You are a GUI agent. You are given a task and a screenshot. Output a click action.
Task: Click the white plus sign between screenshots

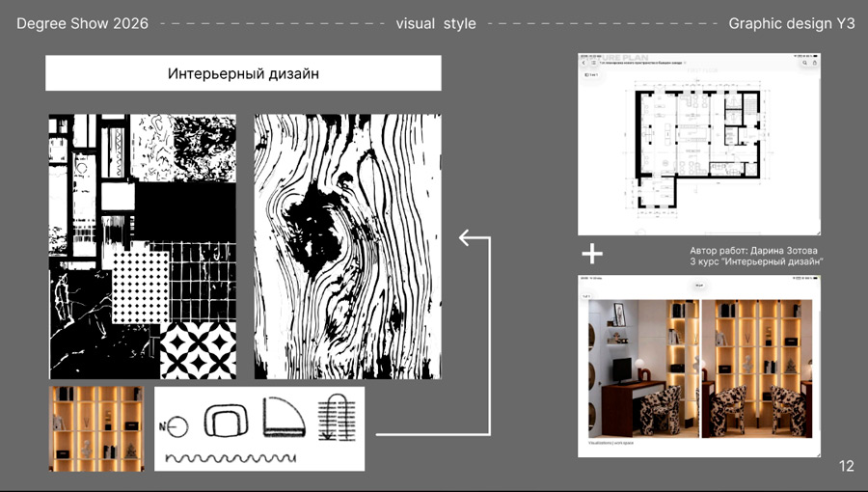tap(592, 254)
